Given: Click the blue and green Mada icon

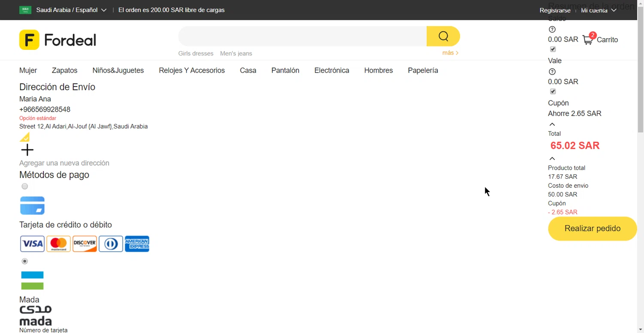Looking at the screenshot, I should pyautogui.click(x=32, y=281).
